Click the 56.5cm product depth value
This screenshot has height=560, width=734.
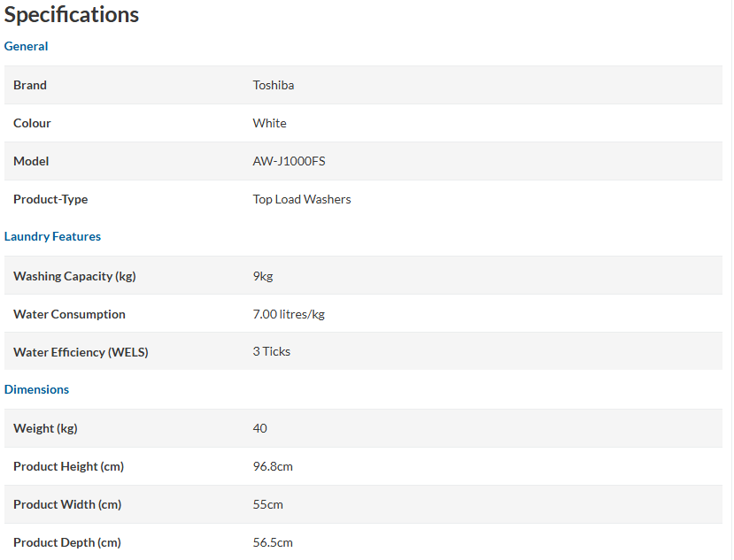tap(273, 542)
